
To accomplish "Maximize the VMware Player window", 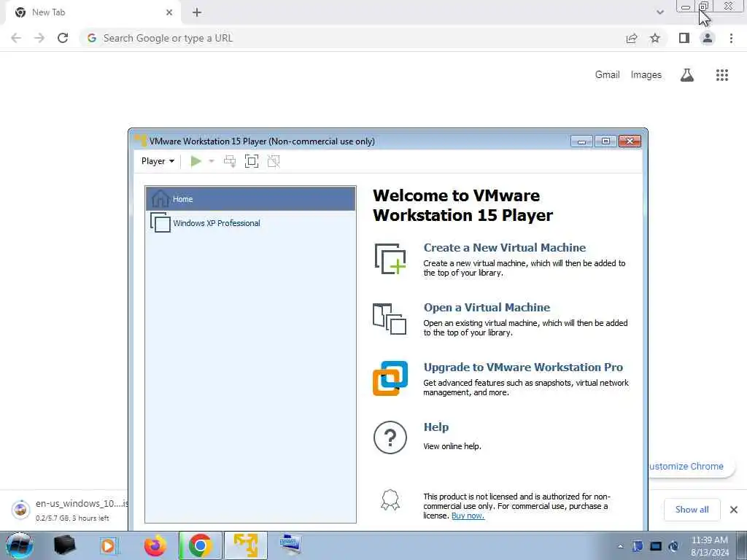I will click(x=605, y=141).
